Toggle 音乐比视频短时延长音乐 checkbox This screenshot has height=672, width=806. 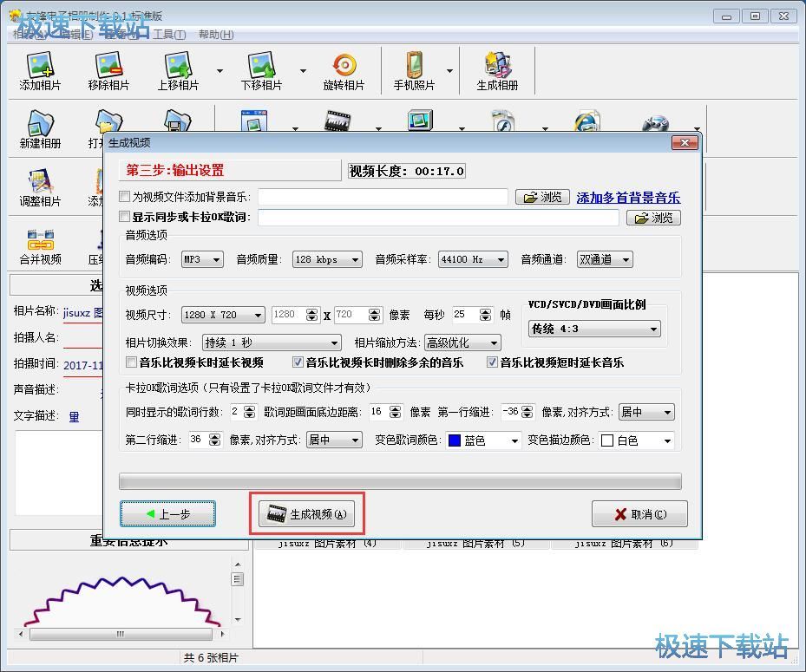(492, 362)
